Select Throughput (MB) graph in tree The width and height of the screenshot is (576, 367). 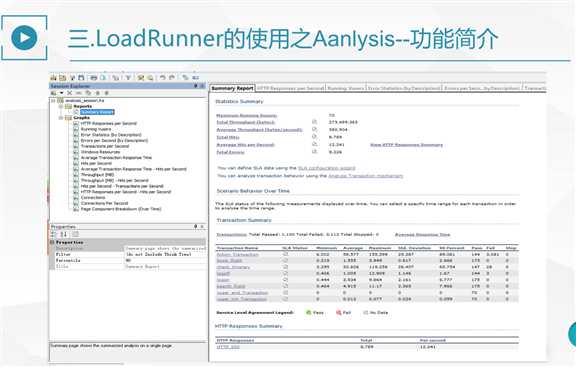97,175
